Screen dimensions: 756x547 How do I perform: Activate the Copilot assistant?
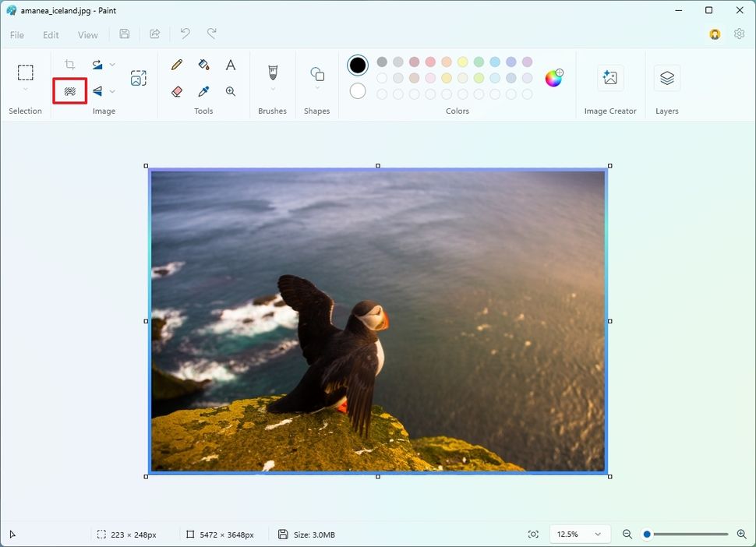click(x=715, y=34)
